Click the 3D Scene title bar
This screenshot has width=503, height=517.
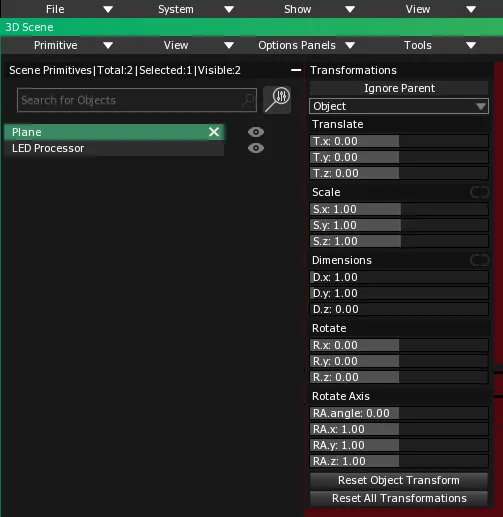tap(252, 27)
